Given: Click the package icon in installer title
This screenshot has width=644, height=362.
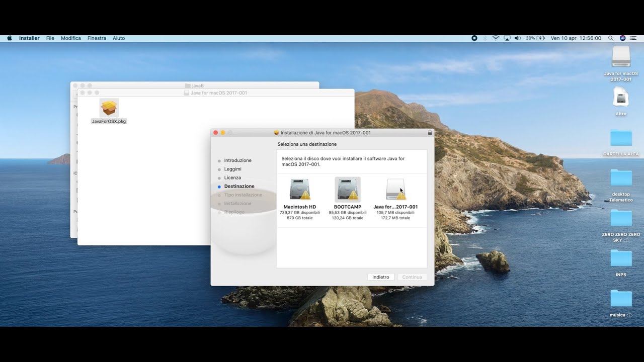Looking at the screenshot, I should [276, 133].
